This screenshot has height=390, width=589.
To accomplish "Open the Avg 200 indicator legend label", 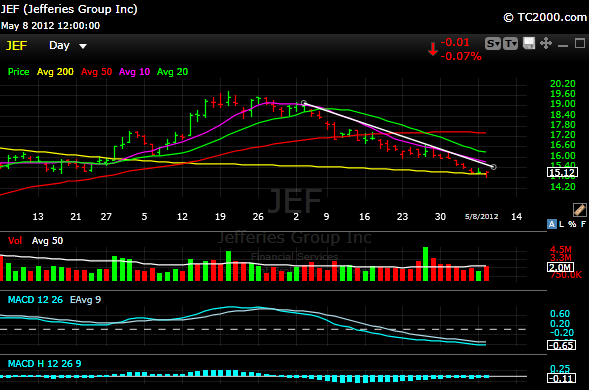I will tap(55, 72).
